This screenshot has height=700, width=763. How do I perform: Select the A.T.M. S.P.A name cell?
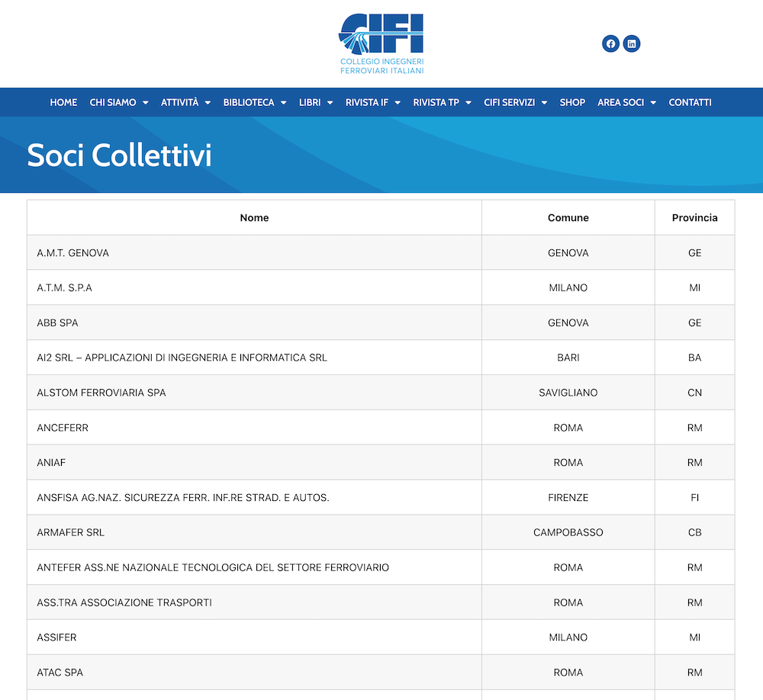[x=255, y=288]
